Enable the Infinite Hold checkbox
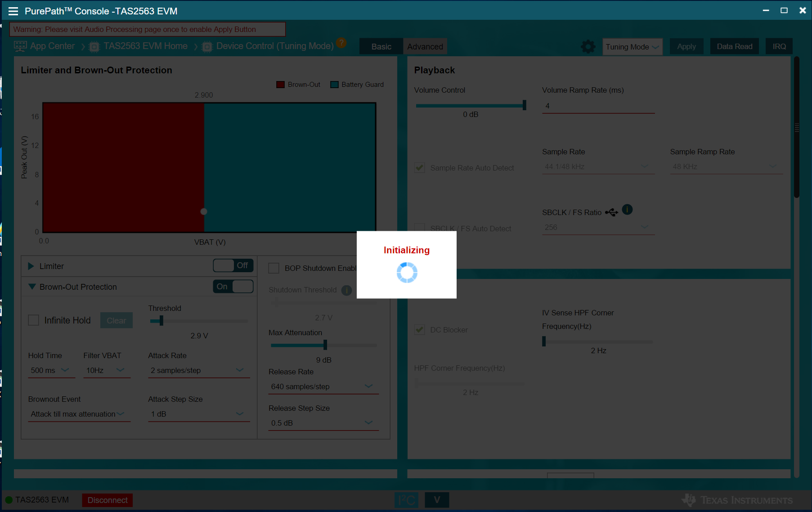 tap(34, 320)
